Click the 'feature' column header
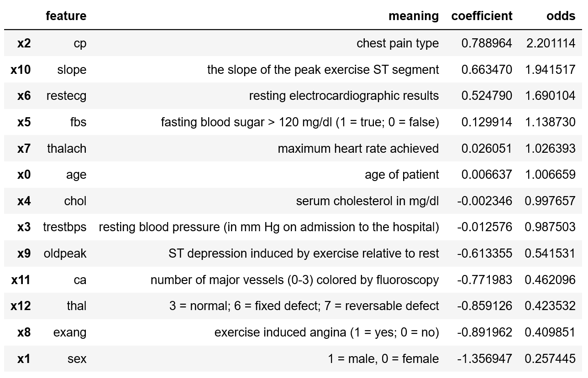The image size is (588, 378). [x=66, y=16]
